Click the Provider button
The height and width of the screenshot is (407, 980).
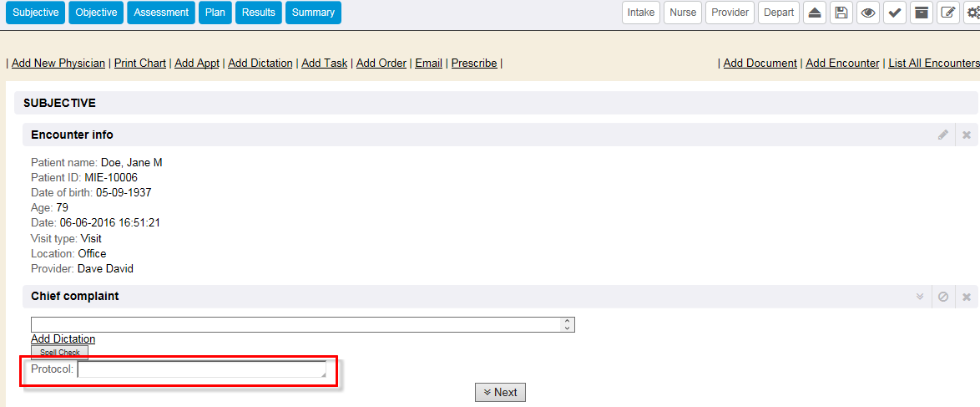730,13
